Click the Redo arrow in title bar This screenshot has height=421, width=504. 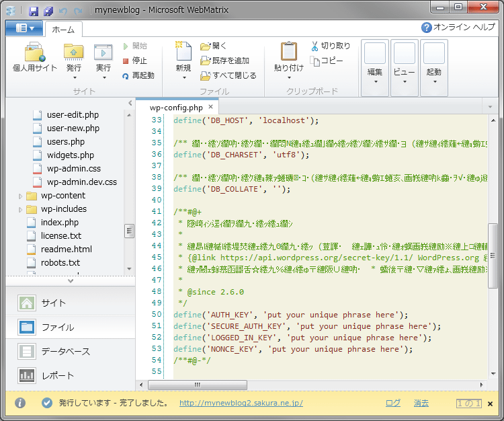[x=78, y=11]
